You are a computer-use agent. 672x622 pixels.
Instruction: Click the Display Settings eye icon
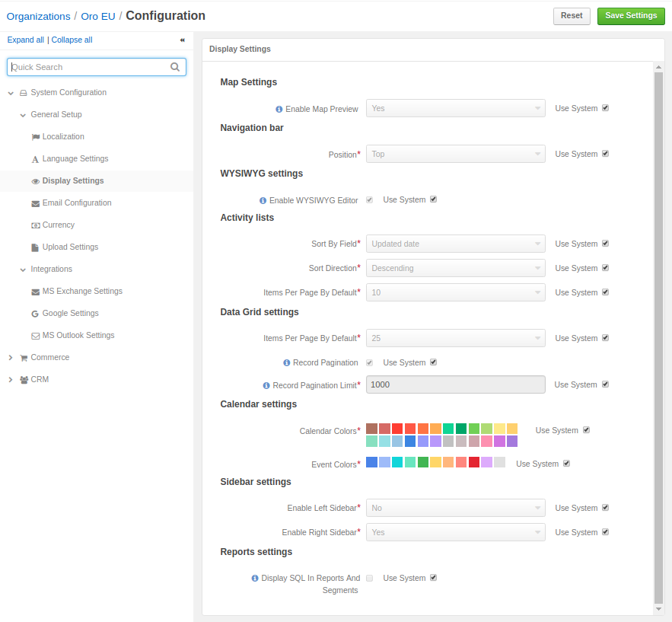click(x=36, y=181)
